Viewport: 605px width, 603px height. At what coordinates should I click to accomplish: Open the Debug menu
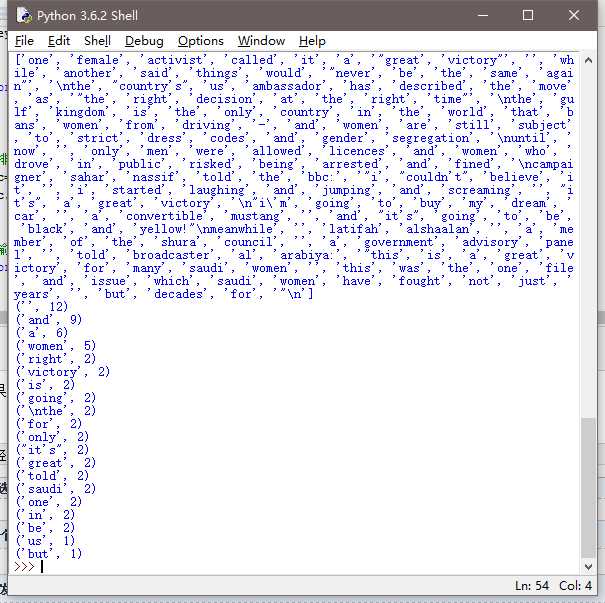pyautogui.click(x=144, y=41)
